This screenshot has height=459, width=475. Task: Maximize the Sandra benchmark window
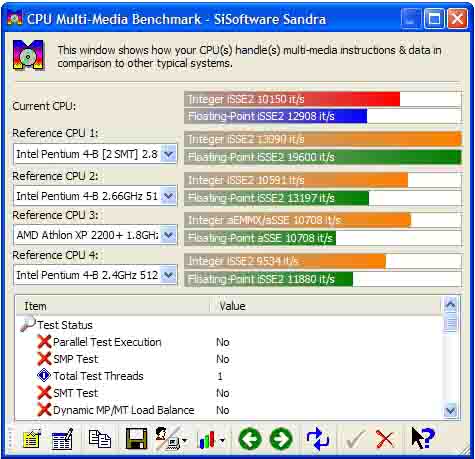(434, 19)
